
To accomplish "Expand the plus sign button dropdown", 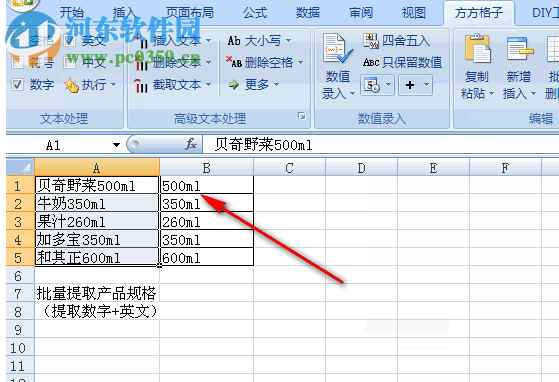I will pyautogui.click(x=426, y=85).
